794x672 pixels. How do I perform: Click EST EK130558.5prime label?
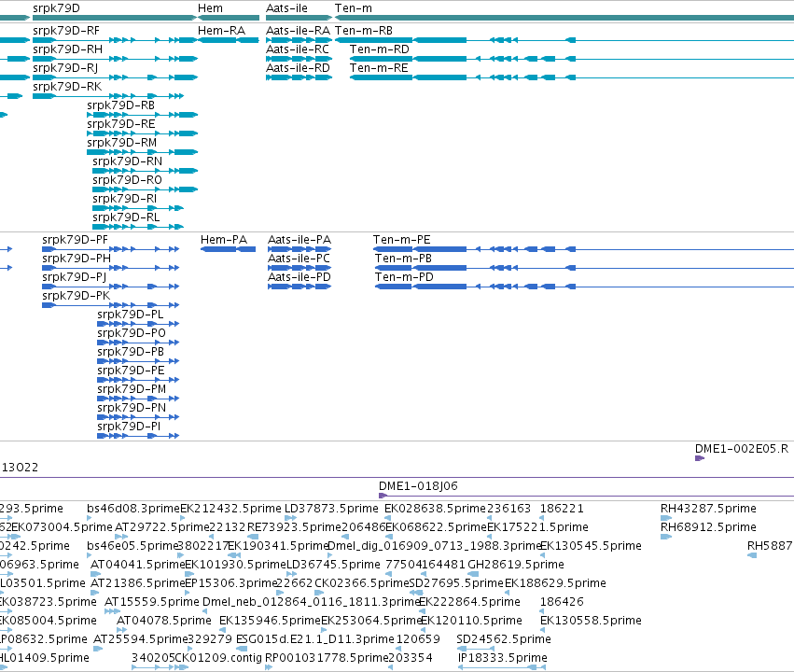pyautogui.click(x=591, y=621)
